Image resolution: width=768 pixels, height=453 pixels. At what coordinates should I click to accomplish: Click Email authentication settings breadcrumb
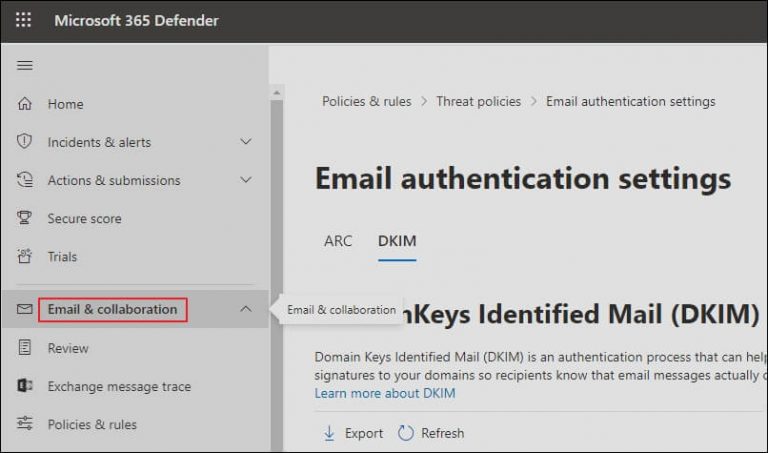pos(631,101)
